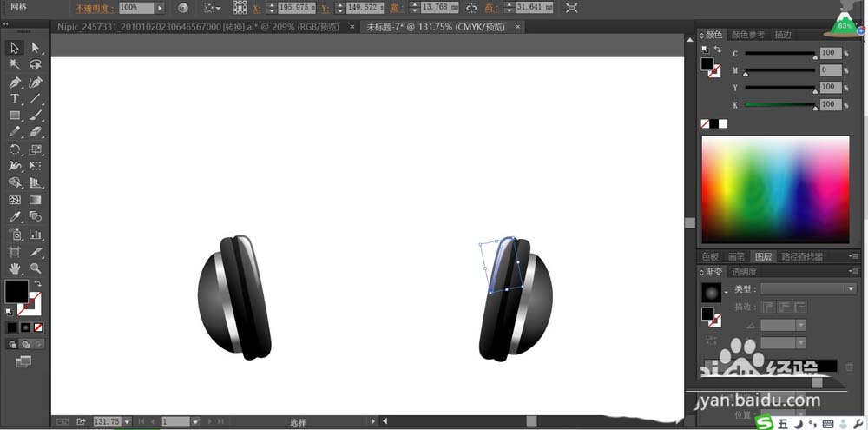This screenshot has height=430, width=868.
Task: Select the Hand tool
Action: (15, 268)
